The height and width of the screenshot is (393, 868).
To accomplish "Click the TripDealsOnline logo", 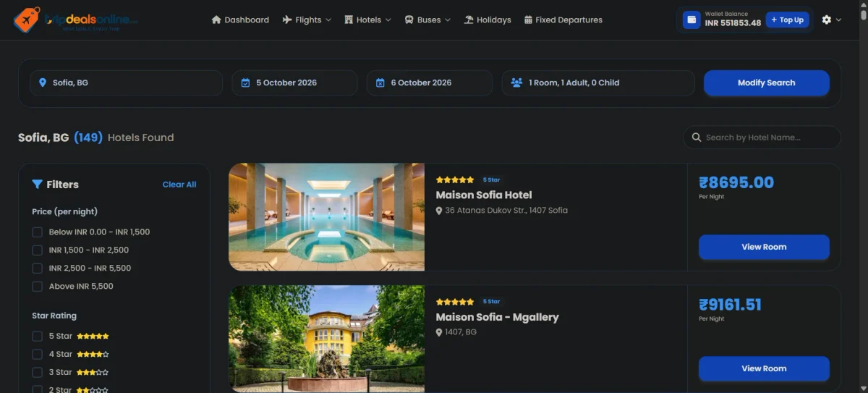I will tap(75, 20).
